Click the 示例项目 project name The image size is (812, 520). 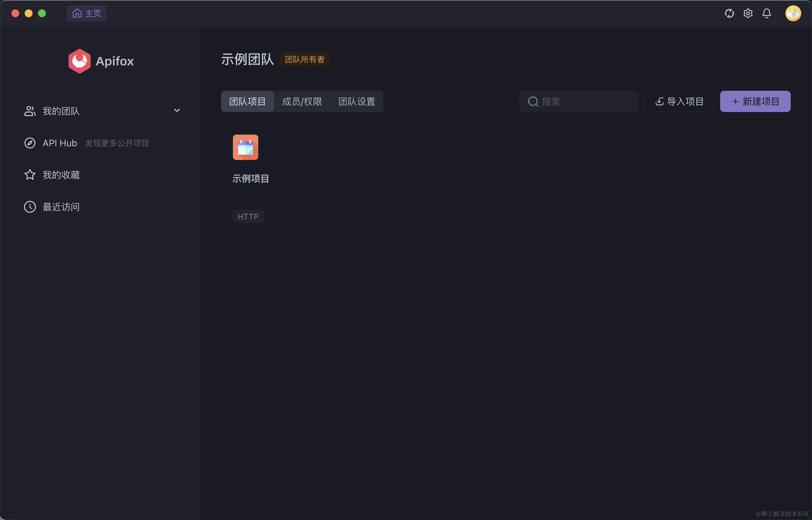pos(250,179)
